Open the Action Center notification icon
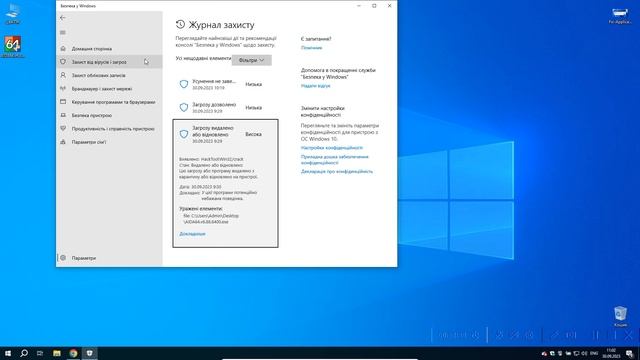 click(630, 353)
